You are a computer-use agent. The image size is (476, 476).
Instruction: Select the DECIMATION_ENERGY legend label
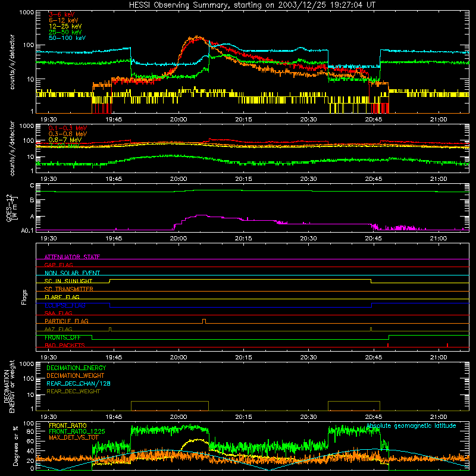tap(76, 368)
